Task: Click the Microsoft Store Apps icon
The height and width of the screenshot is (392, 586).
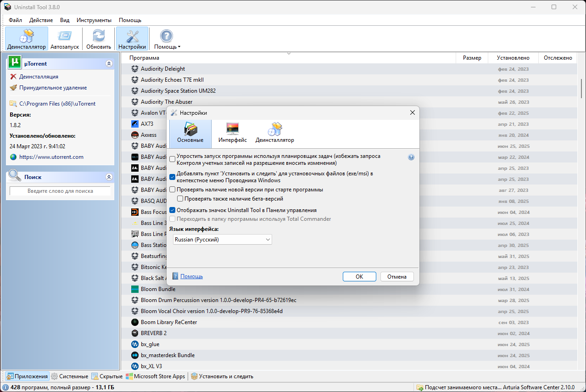Action: click(129, 376)
